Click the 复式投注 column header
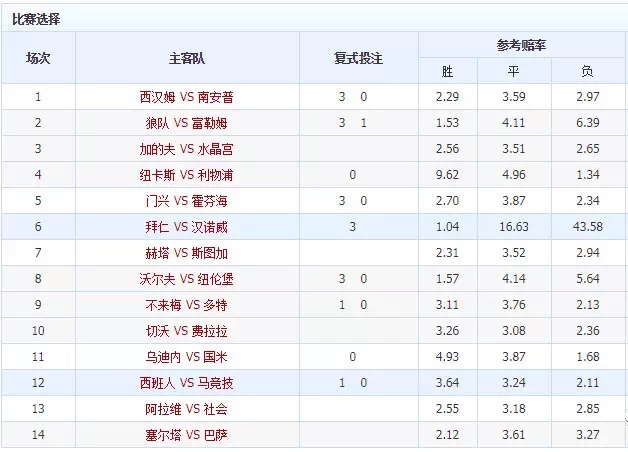628x452 pixels. click(x=358, y=58)
